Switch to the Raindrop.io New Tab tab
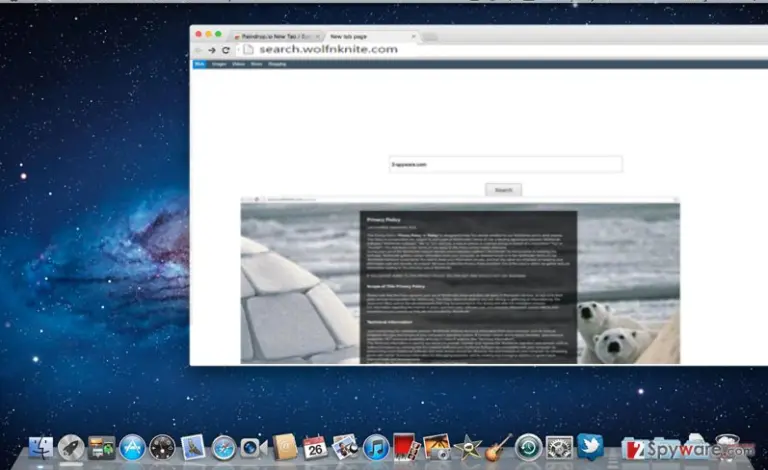 [277, 37]
